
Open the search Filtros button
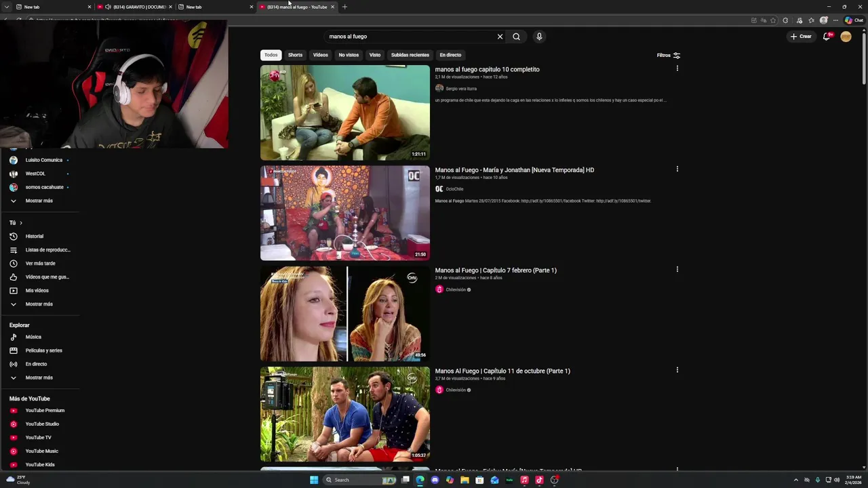coord(669,55)
